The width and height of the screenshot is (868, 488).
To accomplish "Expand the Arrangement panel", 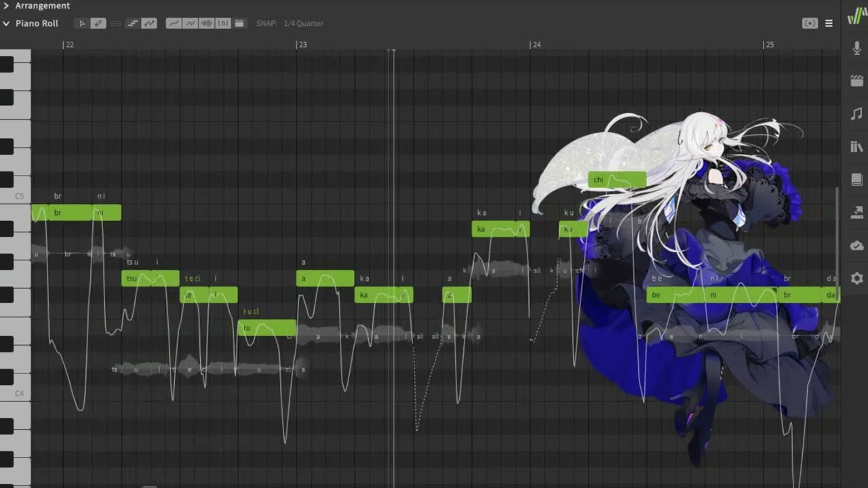I will [6, 5].
